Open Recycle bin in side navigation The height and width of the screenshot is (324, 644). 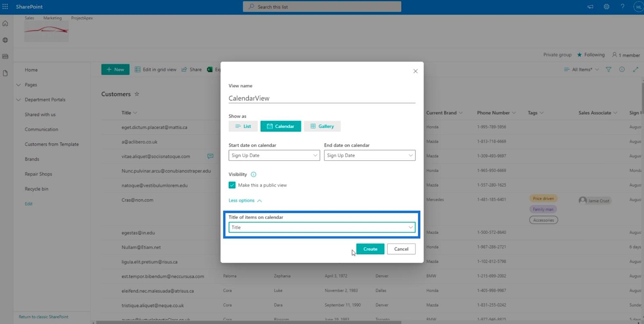click(37, 189)
